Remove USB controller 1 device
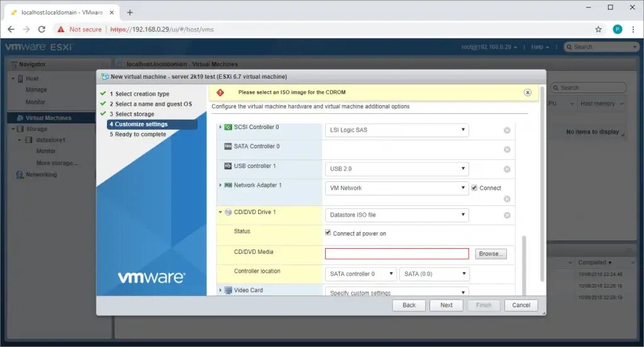The height and width of the screenshot is (347, 644). coord(507,169)
